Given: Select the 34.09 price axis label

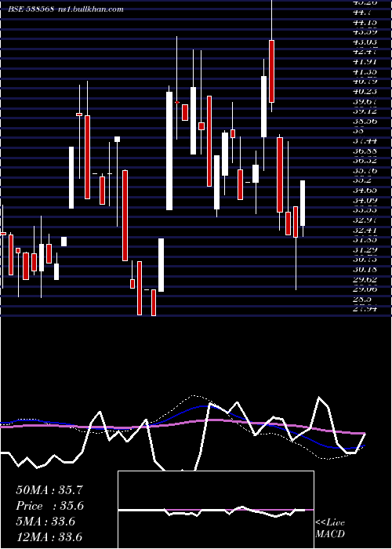Looking at the screenshot, I should 365,200.
